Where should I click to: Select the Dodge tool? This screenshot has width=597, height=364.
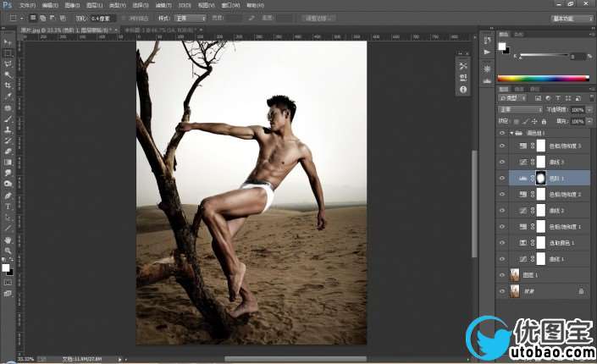(x=8, y=184)
